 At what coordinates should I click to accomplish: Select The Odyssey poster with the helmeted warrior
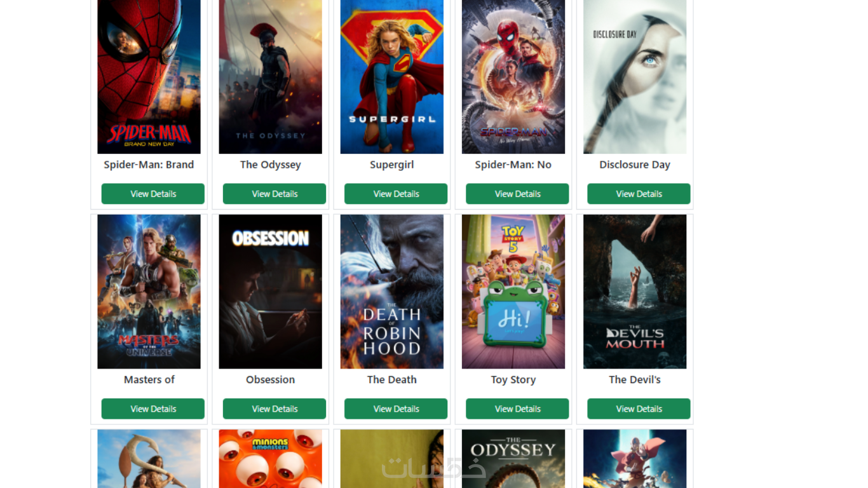click(270, 77)
